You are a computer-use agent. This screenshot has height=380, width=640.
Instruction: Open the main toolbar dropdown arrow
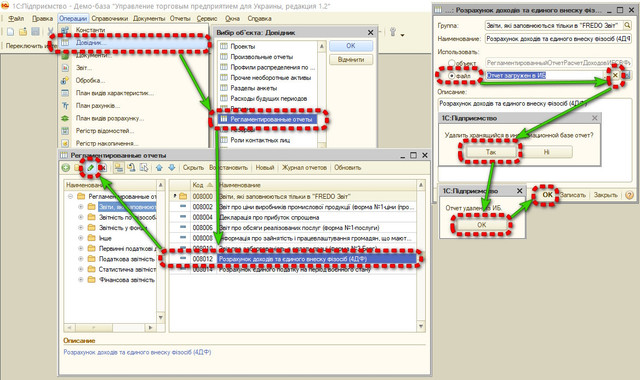402,35
